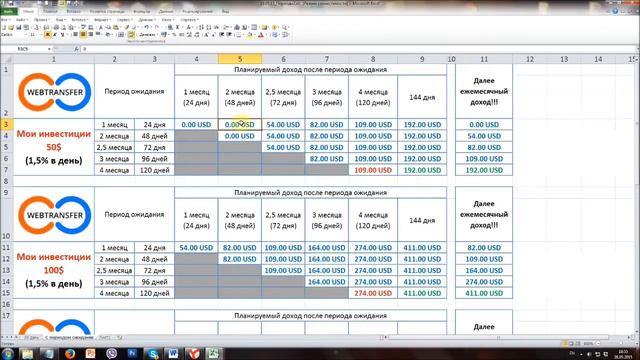
Task: Open the Сервис menu dropdown
Action: point(124,20)
